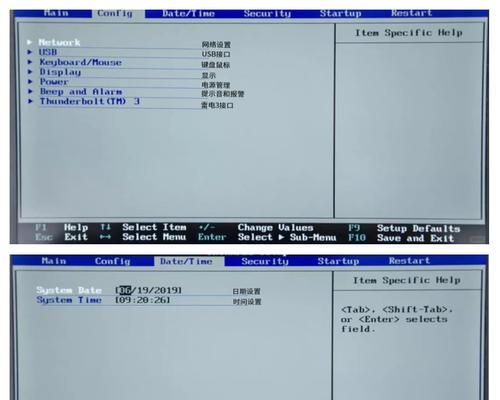500x400 pixels.
Task: Click the F9 Setup Defaults hint
Action: click(x=404, y=228)
